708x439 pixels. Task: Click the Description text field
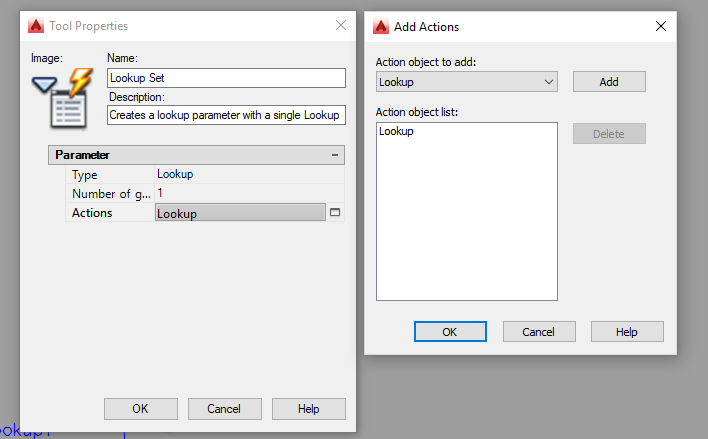pyautogui.click(x=226, y=115)
